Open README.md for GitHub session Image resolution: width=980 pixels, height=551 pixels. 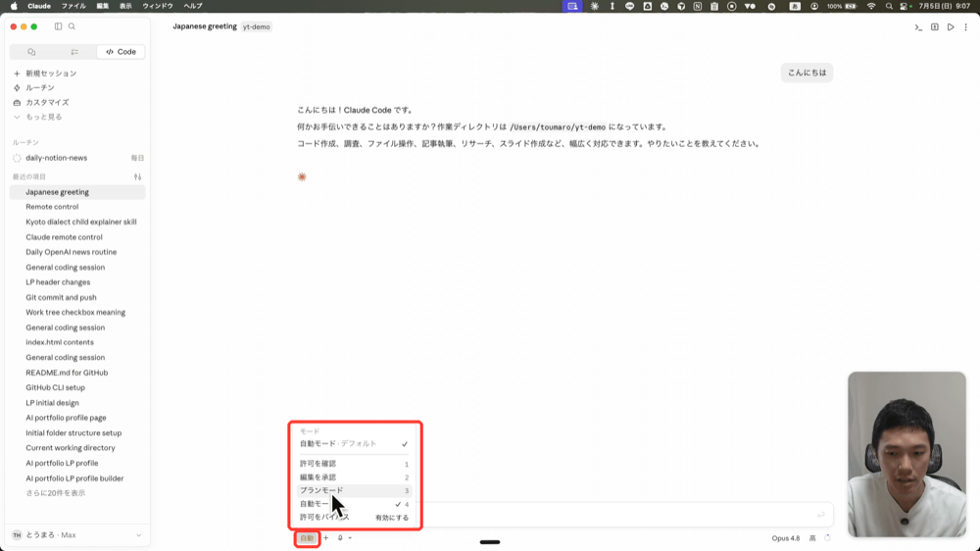(77, 373)
